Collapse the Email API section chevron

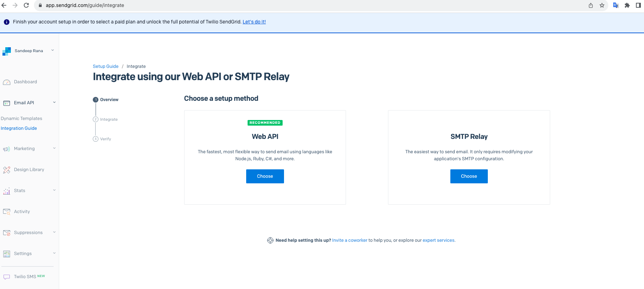[x=54, y=103]
